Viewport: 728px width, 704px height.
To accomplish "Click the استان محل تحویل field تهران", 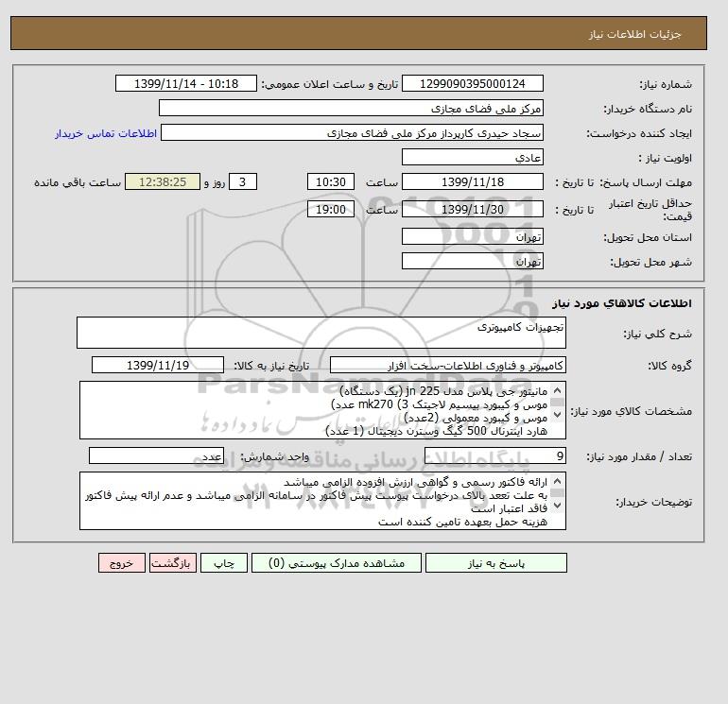I will point(472,236).
